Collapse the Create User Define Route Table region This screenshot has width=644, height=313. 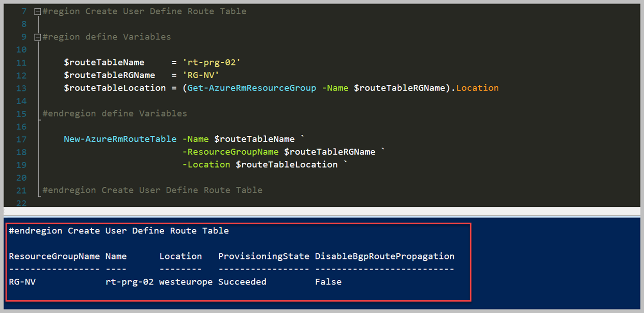point(37,11)
